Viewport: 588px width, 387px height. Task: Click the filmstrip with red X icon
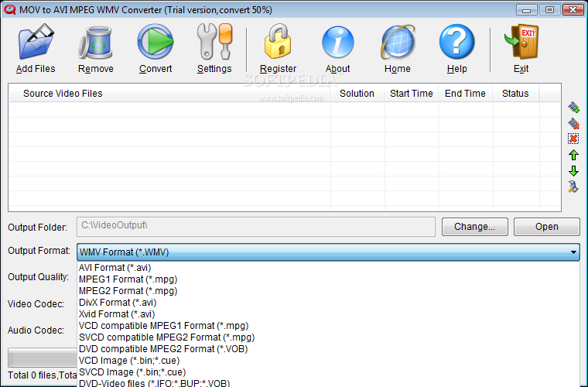pos(573,123)
